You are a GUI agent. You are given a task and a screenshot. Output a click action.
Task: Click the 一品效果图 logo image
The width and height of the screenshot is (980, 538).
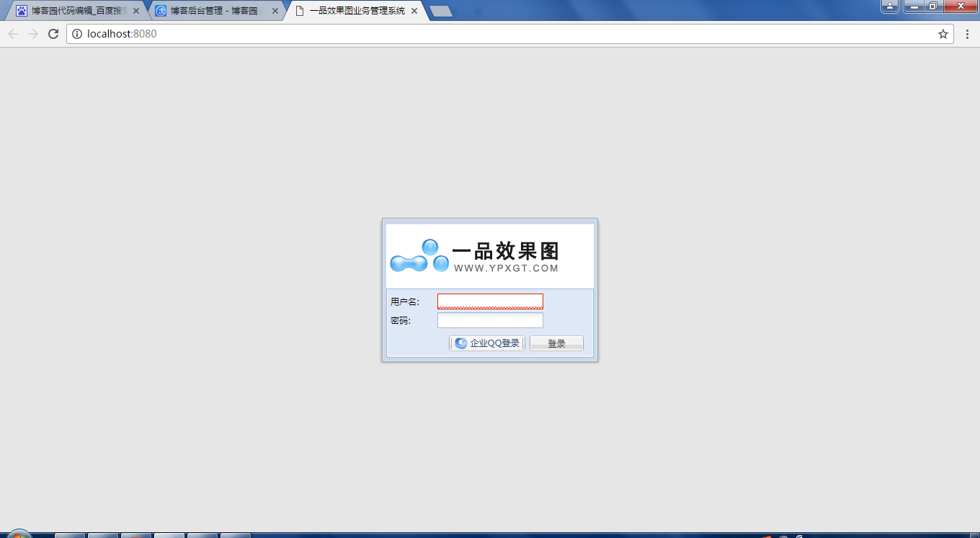[490, 256]
